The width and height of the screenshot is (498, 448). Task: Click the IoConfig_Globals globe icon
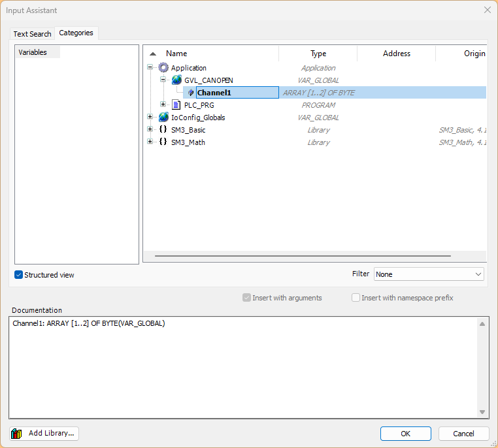pos(163,118)
